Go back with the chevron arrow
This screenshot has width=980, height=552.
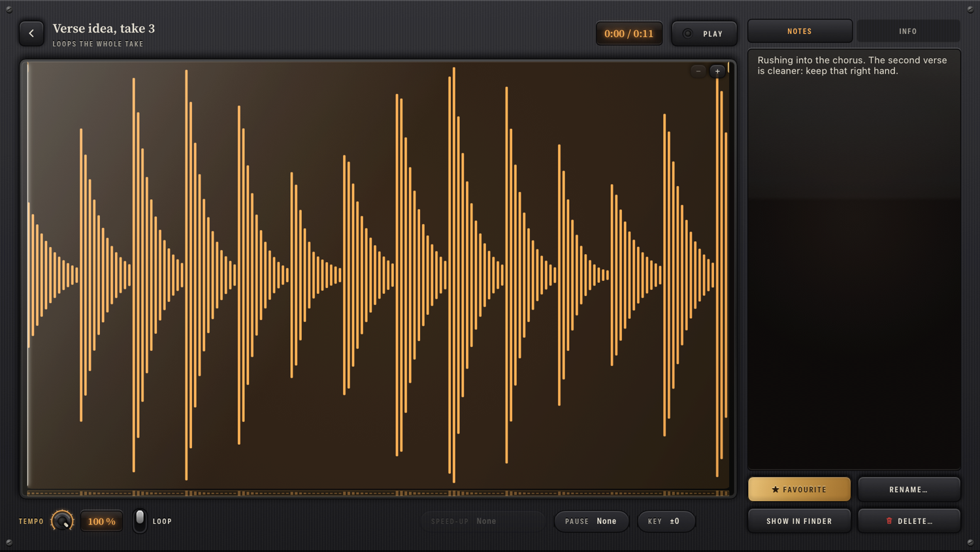tap(31, 33)
